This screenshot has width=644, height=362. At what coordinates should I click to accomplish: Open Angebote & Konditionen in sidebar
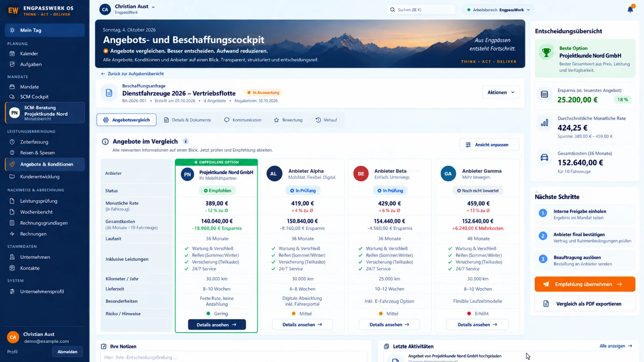[45, 164]
